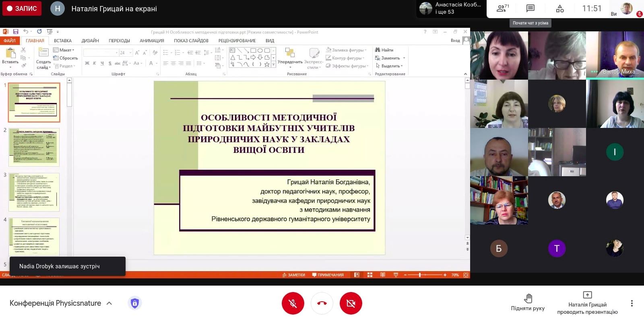Open the ФАЙЛ menu
644x321 pixels.
click(x=10, y=41)
